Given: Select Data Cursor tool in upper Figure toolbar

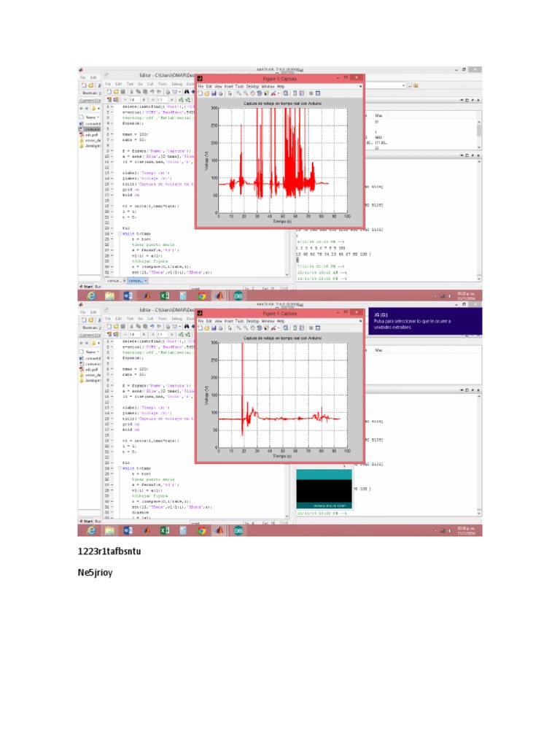Looking at the screenshot, I should [265, 93].
